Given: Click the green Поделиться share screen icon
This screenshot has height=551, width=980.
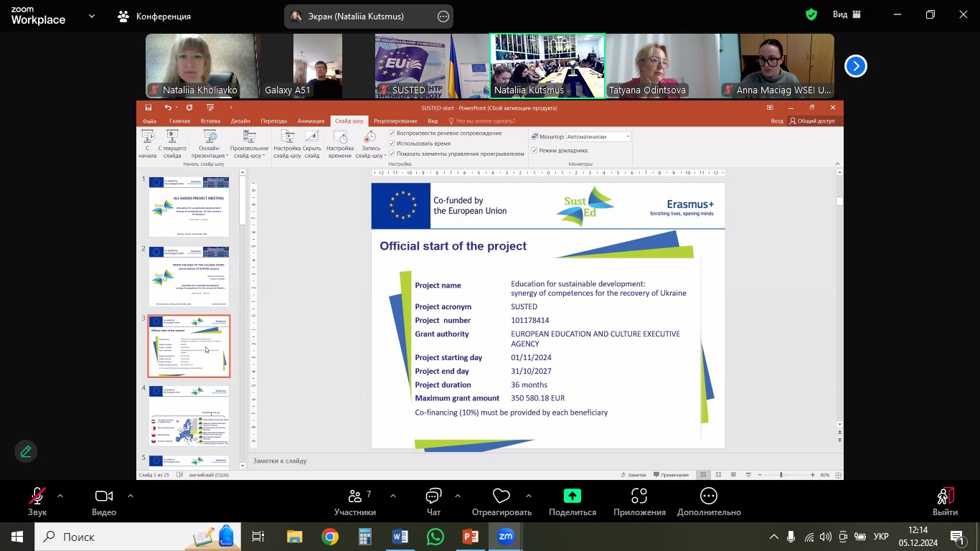Looking at the screenshot, I should 572,496.
